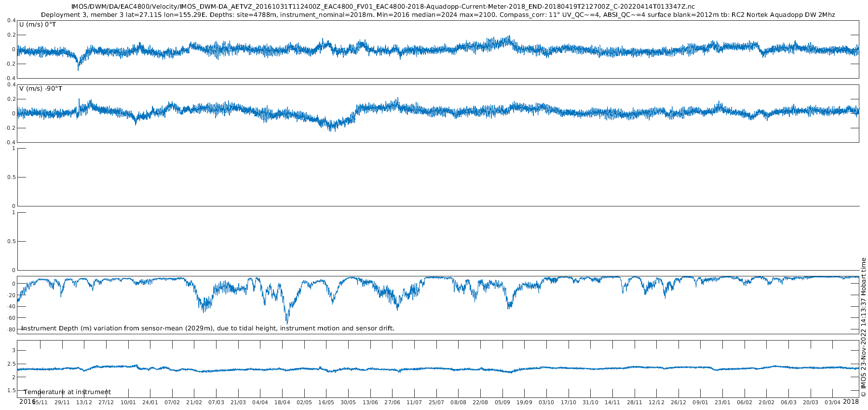This screenshot has height=410, width=868.
Task: Click the '05/09' date tick label
Action: click(x=502, y=402)
